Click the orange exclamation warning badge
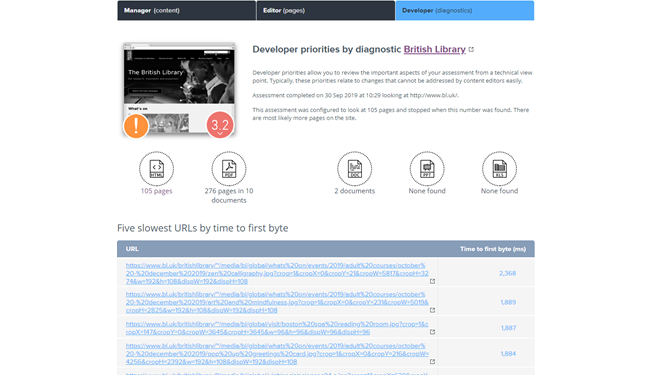 coord(136,125)
